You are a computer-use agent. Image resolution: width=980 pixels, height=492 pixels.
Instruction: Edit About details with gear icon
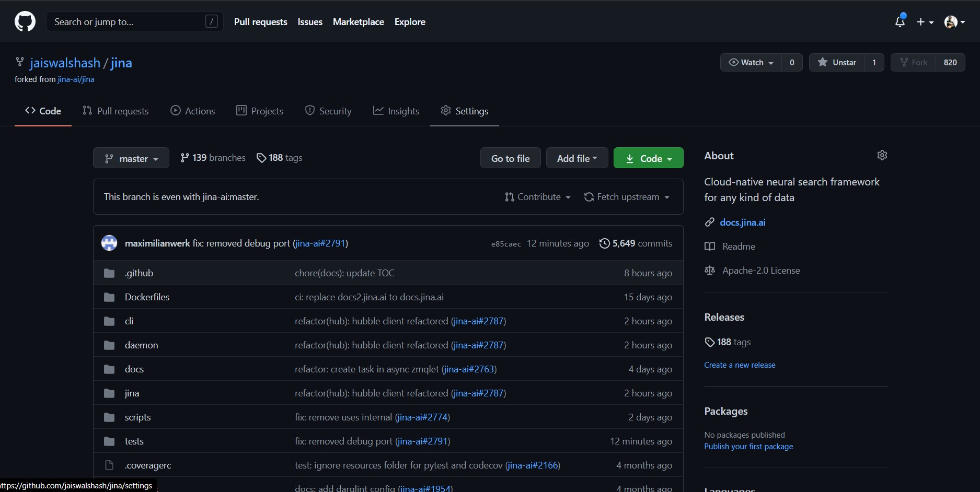[x=882, y=155]
